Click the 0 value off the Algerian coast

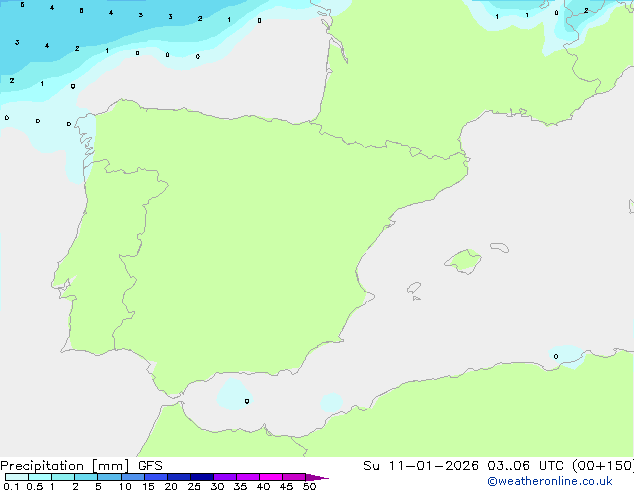[556, 356]
